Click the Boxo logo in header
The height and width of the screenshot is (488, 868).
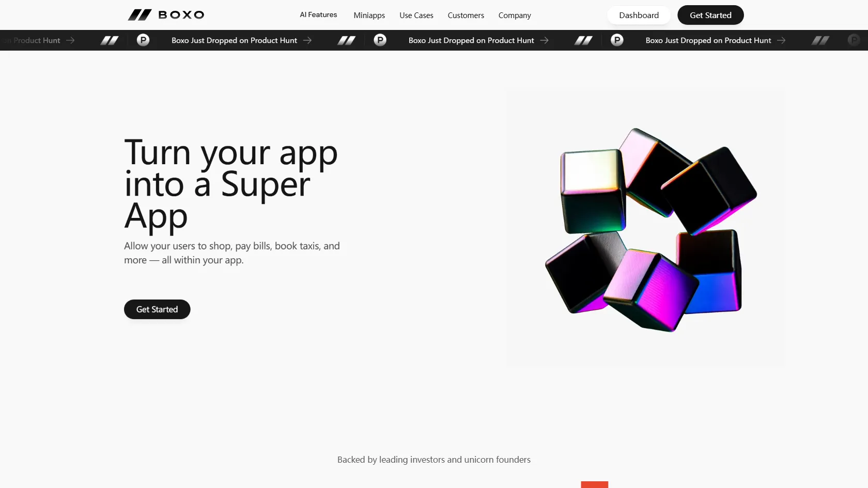point(166,15)
